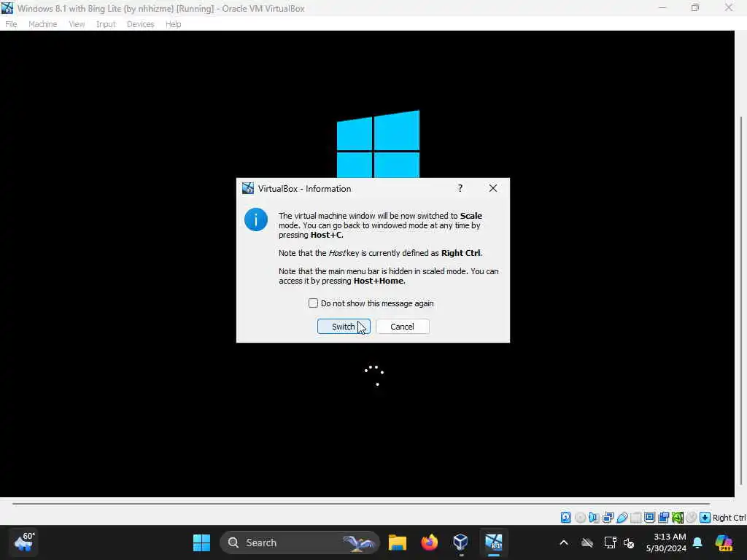Open the Devices menu
Viewport: 747px width, 560px height.
coord(141,24)
